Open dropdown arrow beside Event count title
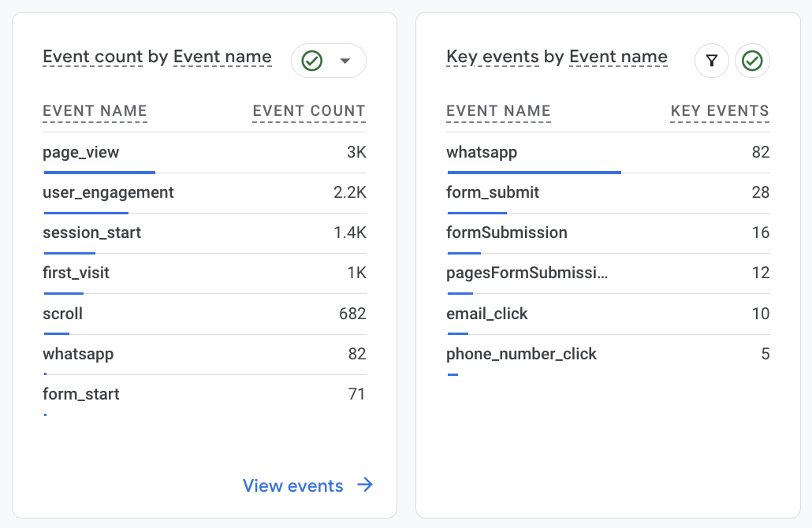The height and width of the screenshot is (528, 812). click(345, 61)
